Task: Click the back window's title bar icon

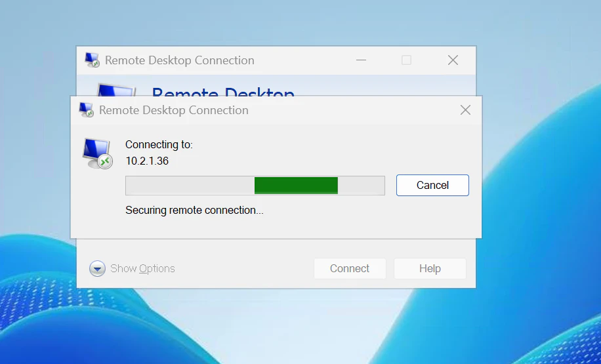Action: [x=92, y=60]
